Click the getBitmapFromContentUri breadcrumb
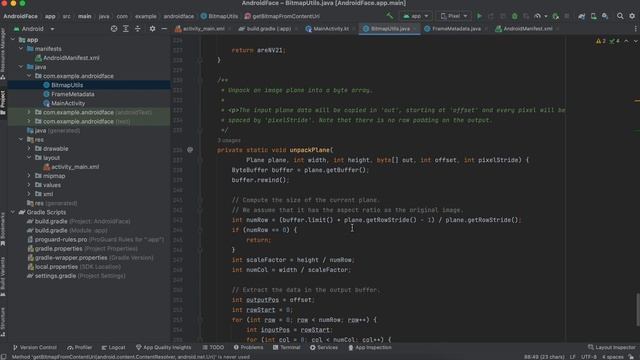Screen dimensions: 640x360 point(282,16)
